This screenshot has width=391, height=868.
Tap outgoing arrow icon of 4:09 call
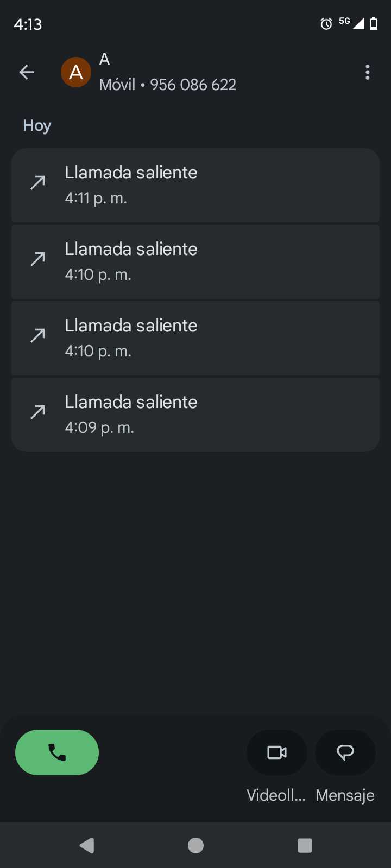click(x=37, y=412)
